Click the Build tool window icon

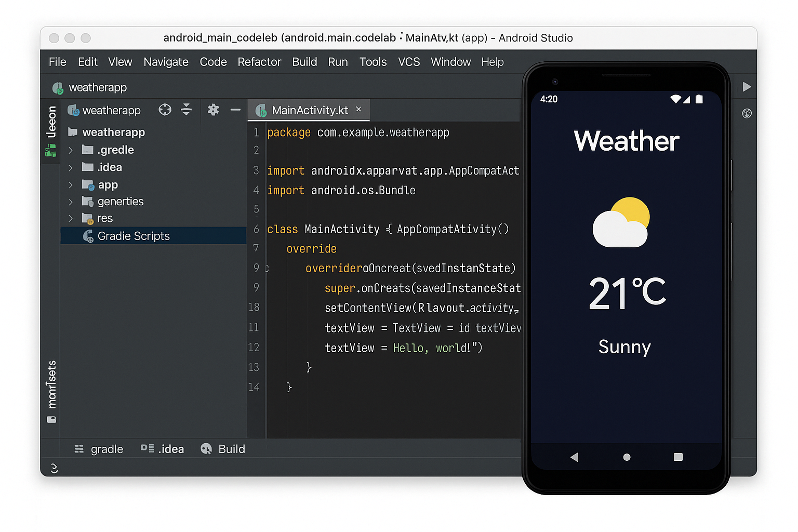tap(222, 448)
